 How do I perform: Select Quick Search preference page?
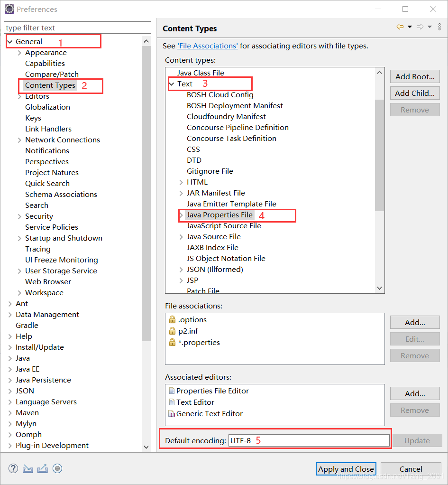pyautogui.click(x=47, y=184)
